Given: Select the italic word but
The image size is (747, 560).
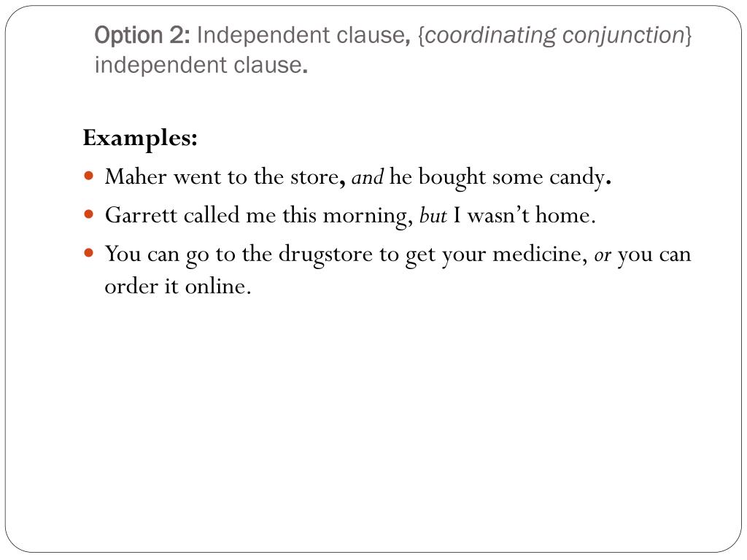Looking at the screenshot, I should [433, 216].
